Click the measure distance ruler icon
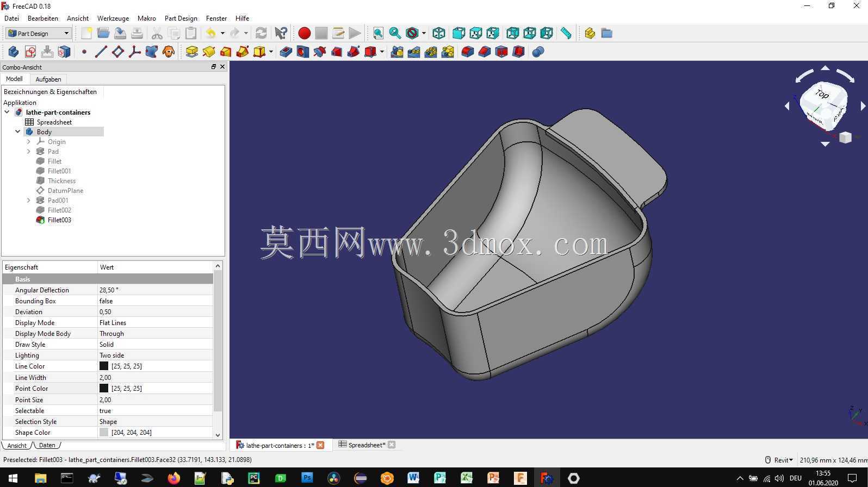This screenshot has width=868, height=487. tap(566, 33)
